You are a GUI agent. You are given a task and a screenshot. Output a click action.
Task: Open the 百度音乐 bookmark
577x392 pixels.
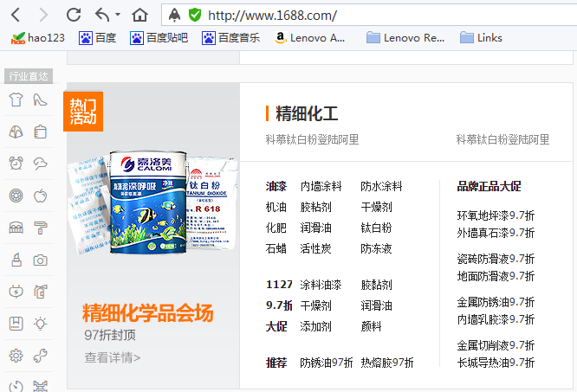point(230,38)
